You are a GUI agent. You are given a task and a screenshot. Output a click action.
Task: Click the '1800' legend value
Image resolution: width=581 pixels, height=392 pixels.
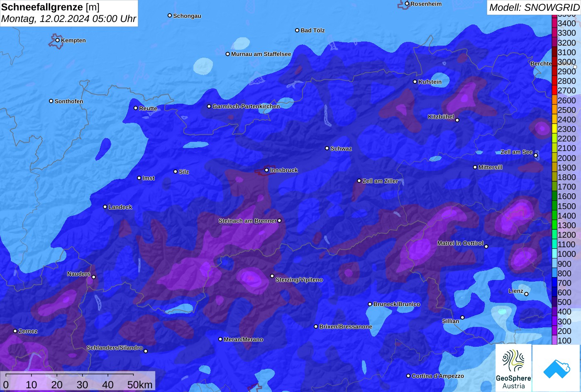(x=567, y=177)
